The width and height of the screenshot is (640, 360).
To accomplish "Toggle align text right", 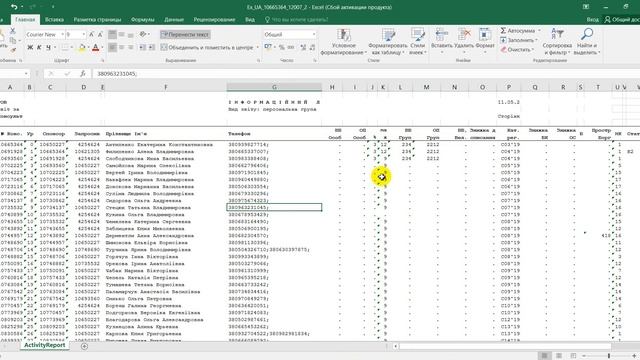I will click(131, 48).
